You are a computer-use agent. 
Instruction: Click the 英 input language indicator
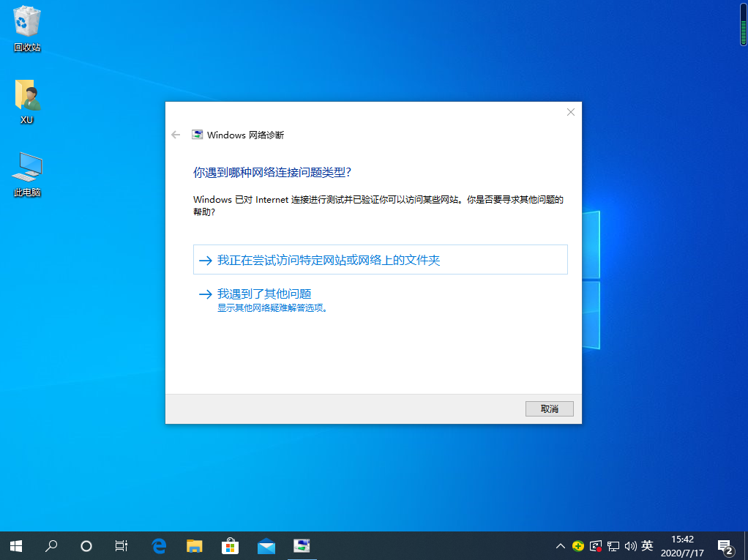(x=647, y=545)
